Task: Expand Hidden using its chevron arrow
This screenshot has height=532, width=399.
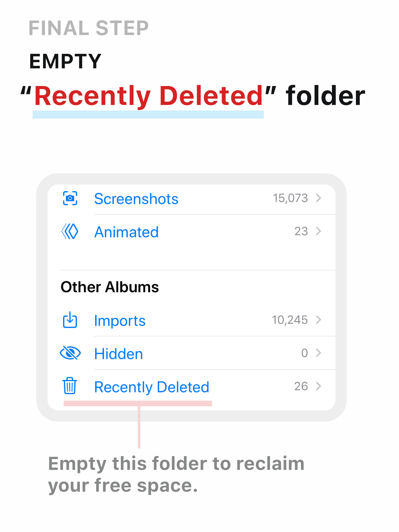Action: coord(319,353)
